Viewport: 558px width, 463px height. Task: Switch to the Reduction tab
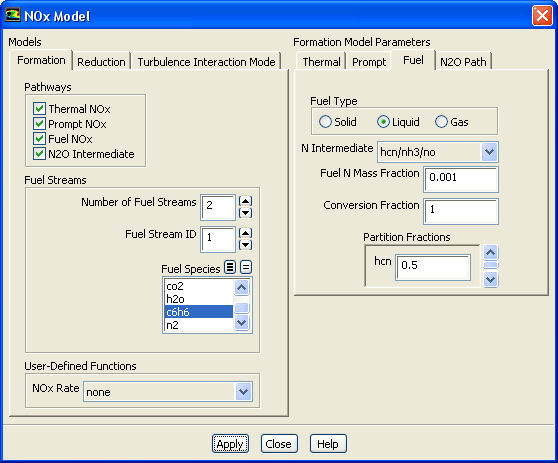pos(101,62)
